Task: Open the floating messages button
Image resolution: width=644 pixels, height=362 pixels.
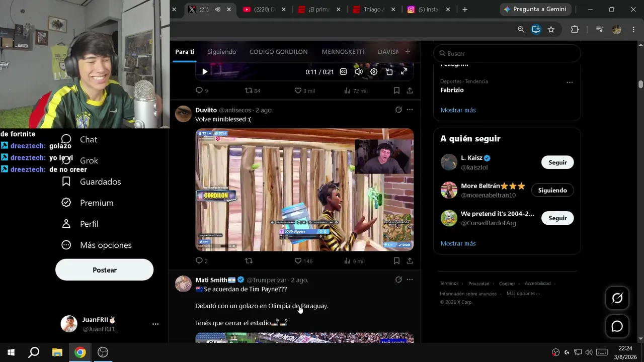Action: click(x=617, y=326)
